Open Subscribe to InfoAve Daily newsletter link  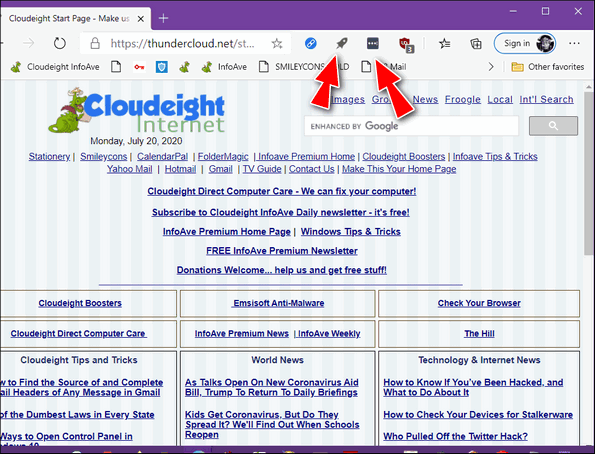(x=281, y=212)
